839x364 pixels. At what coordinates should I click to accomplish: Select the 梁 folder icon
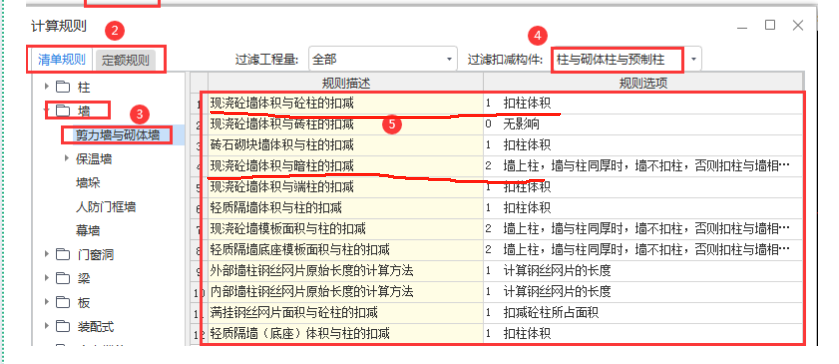click(x=63, y=278)
